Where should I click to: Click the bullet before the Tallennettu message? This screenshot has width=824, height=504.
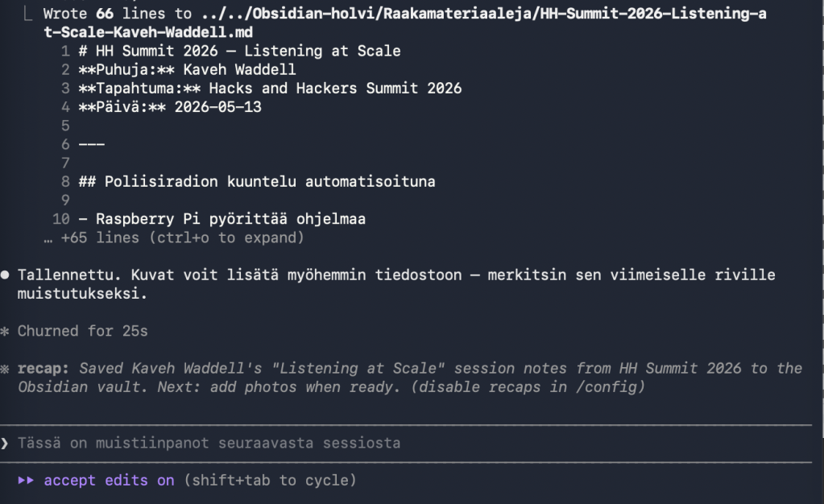pyautogui.click(x=5, y=275)
